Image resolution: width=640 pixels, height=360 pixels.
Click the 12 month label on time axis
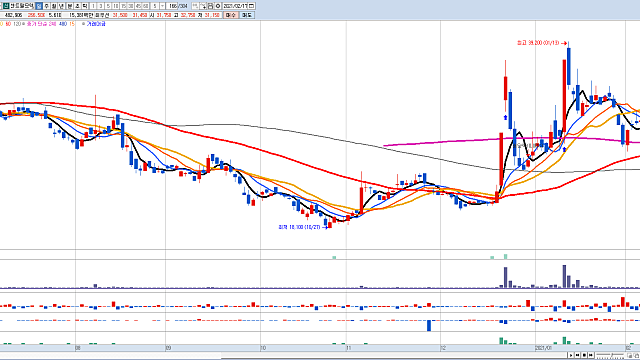coord(443,348)
